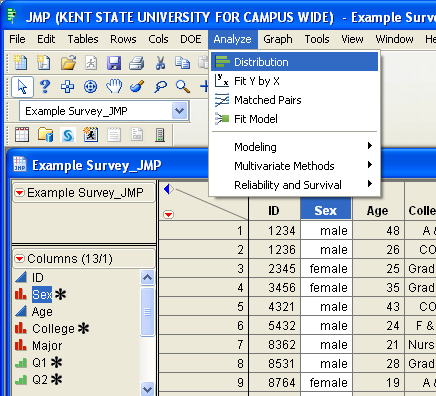This screenshot has width=436, height=396.
Task: Copy using the two-pages icon
Action: pos(182,62)
